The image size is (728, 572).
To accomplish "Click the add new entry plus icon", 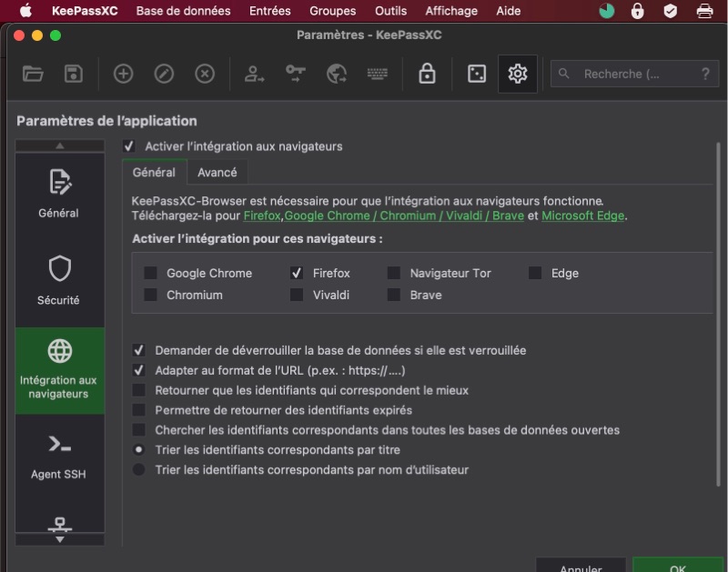I will coord(123,75).
